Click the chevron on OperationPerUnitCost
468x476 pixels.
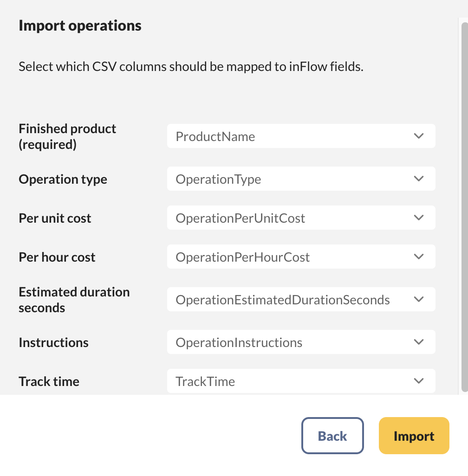tap(418, 218)
